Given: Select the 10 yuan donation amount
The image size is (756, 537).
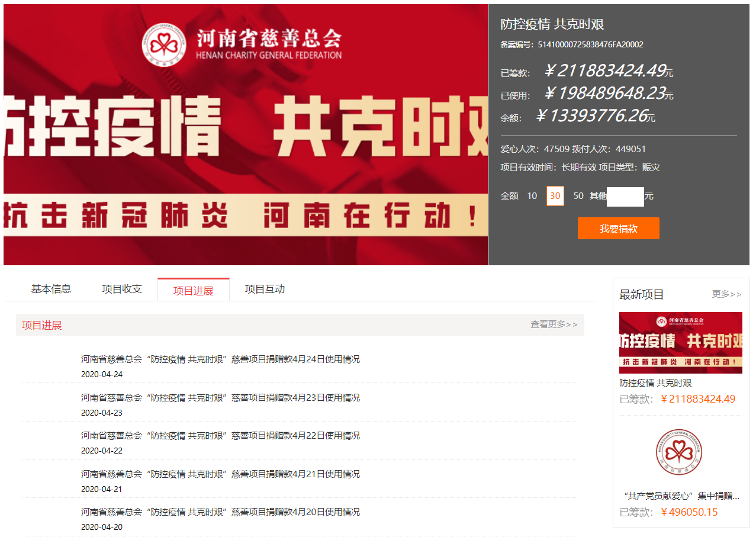Looking at the screenshot, I should click(x=532, y=196).
